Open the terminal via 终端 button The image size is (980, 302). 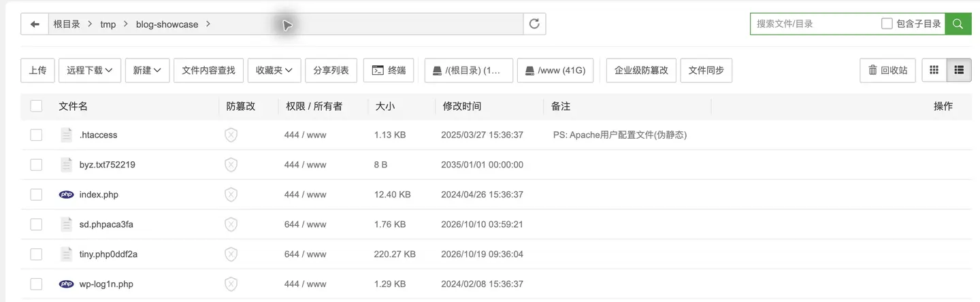coord(389,70)
